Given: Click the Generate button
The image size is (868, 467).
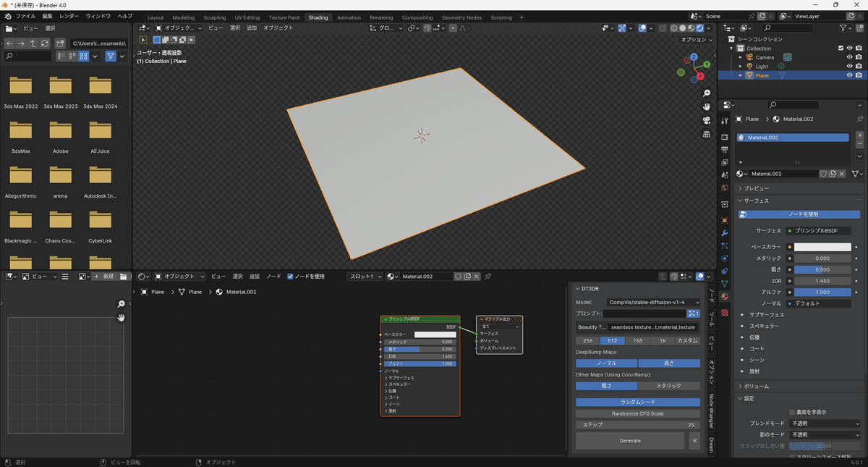Looking at the screenshot, I should pyautogui.click(x=629, y=441).
